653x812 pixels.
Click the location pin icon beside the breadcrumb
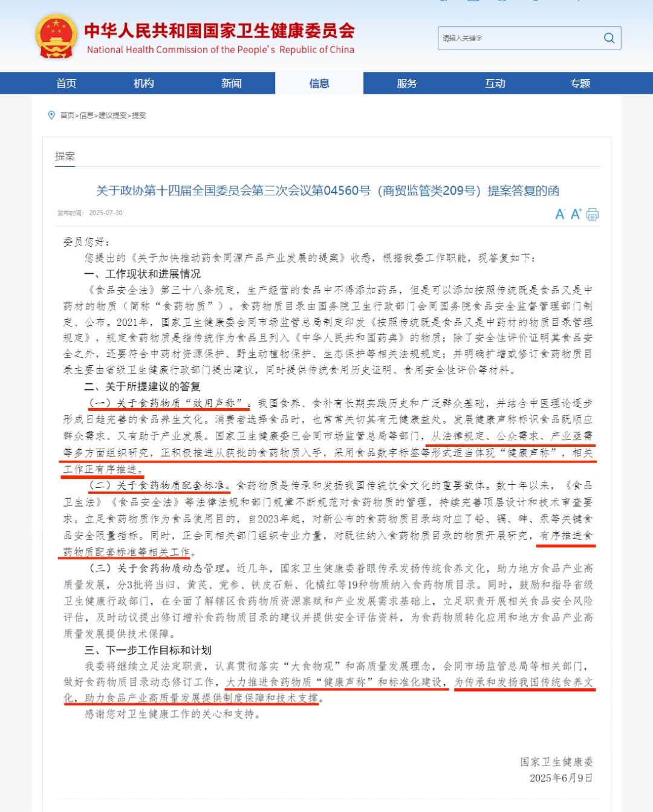(51, 115)
